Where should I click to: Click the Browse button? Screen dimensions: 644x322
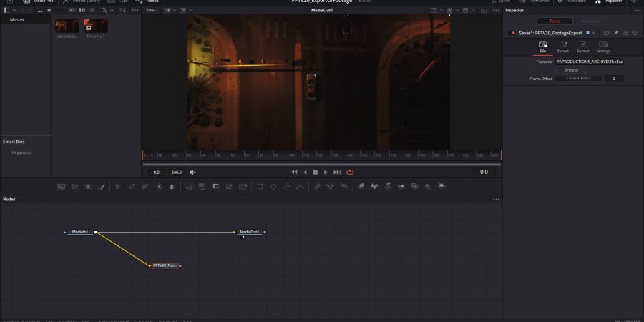point(571,70)
